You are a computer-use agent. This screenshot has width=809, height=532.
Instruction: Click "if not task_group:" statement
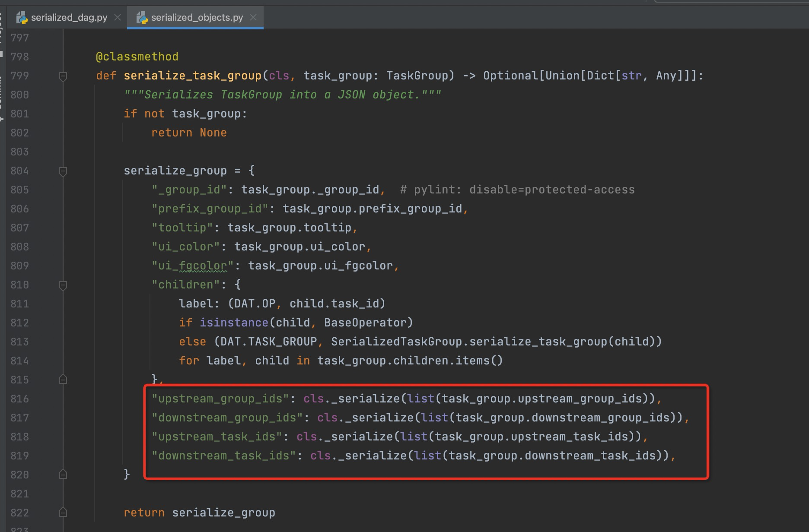185,114
